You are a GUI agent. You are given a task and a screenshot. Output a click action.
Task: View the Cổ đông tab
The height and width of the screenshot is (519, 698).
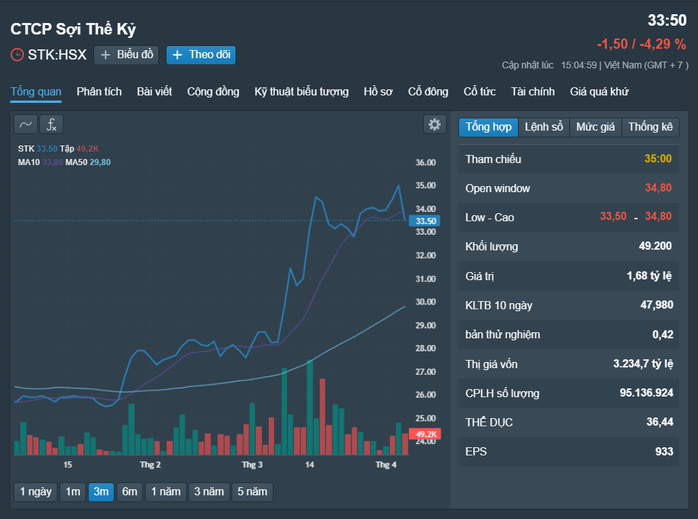point(428,92)
